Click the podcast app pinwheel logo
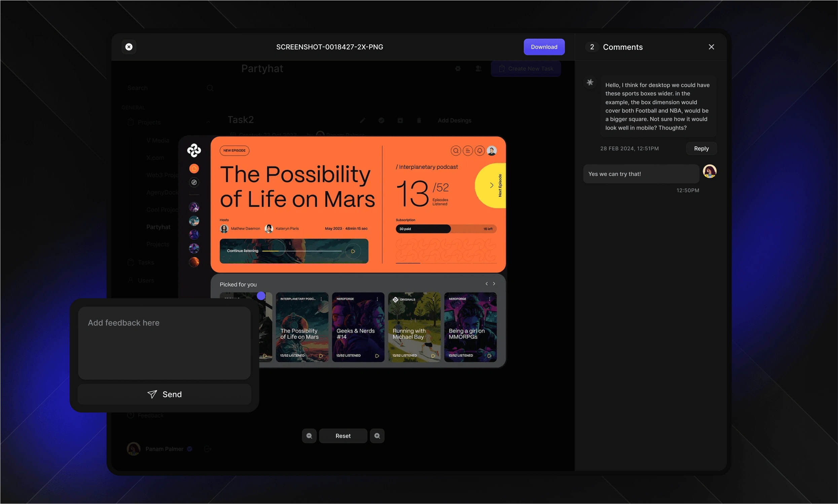 click(194, 150)
